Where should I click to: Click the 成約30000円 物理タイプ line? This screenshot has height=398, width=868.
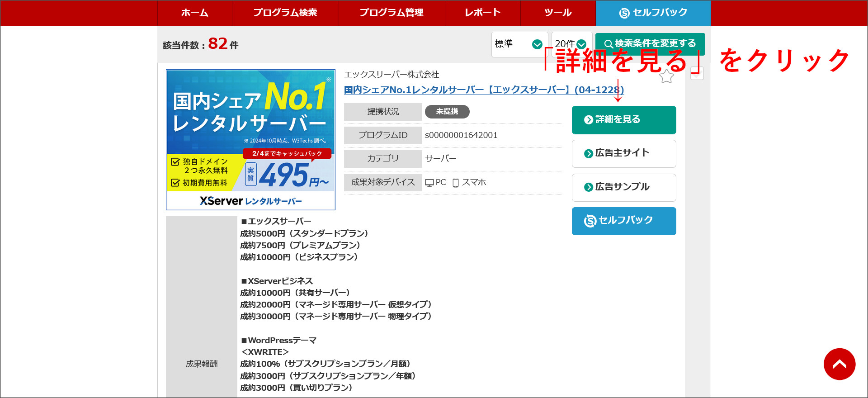(336, 317)
